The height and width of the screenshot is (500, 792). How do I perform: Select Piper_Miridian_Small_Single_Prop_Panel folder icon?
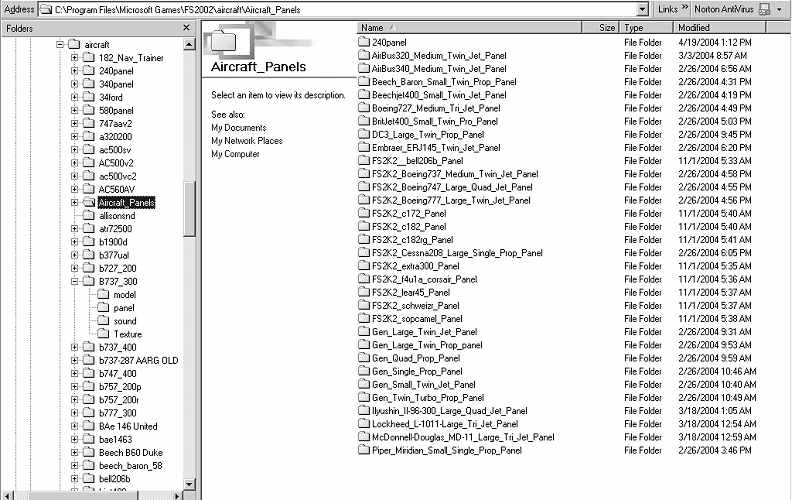click(x=364, y=449)
